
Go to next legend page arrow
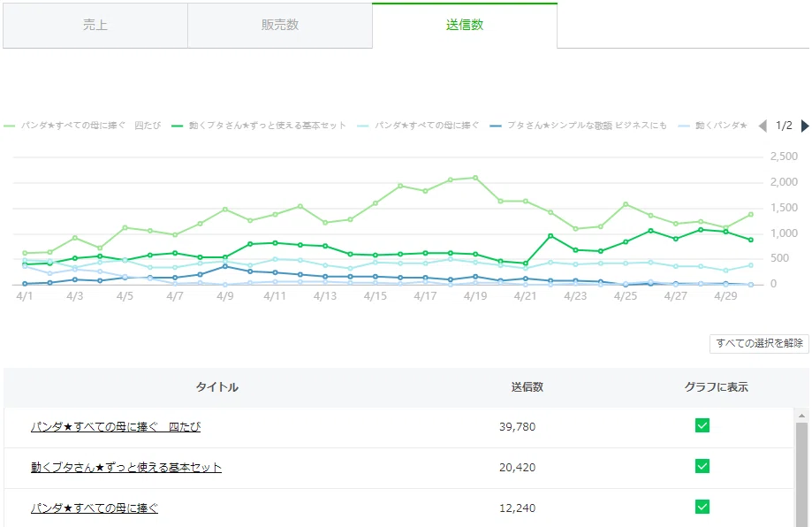point(805,126)
